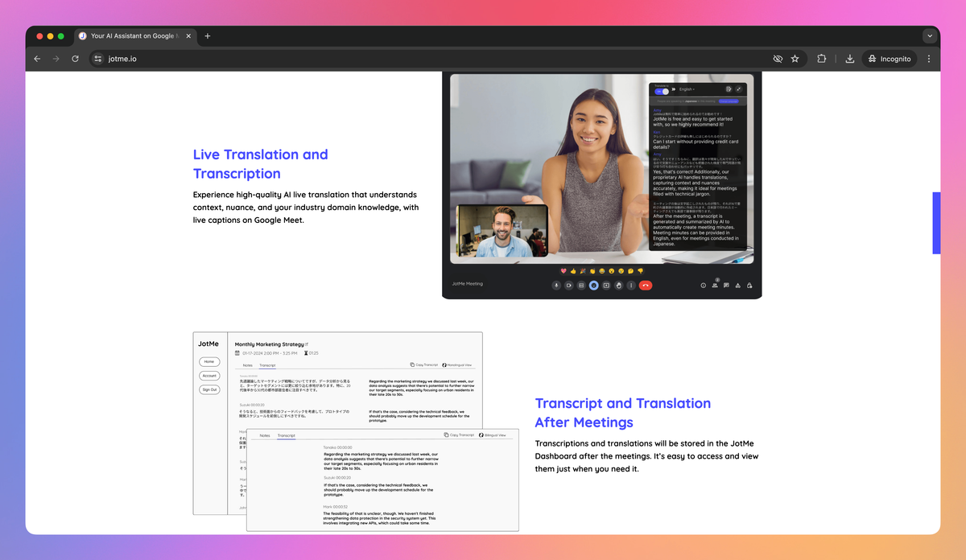Viewport: 966px width, 560px height.
Task: Click the red hang-up call button
Action: click(646, 285)
